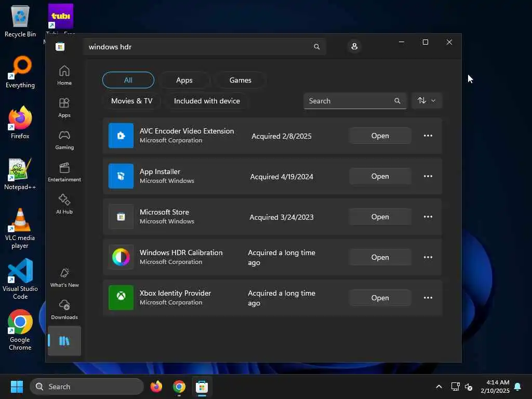Select Included with device filter

(x=207, y=101)
